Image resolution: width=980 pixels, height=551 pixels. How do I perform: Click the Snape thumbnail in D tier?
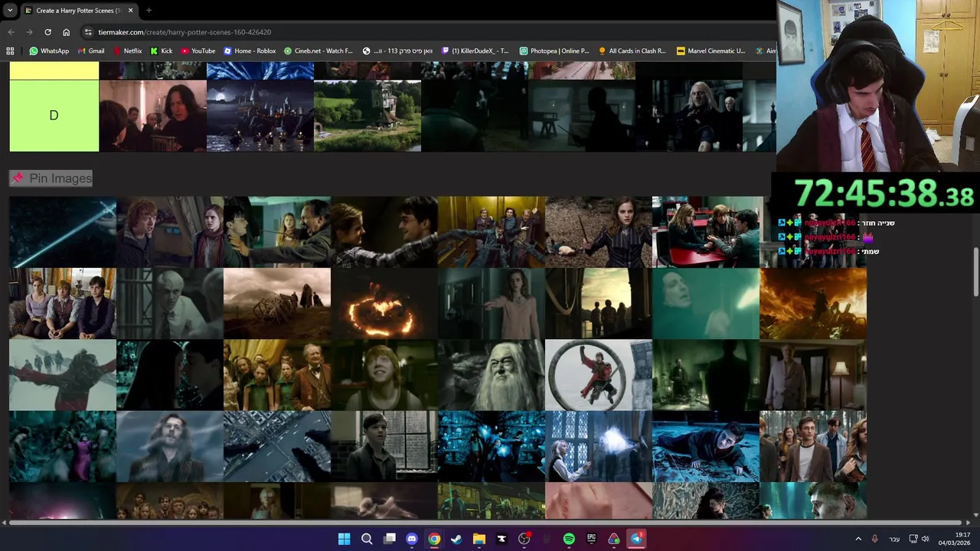tap(153, 116)
